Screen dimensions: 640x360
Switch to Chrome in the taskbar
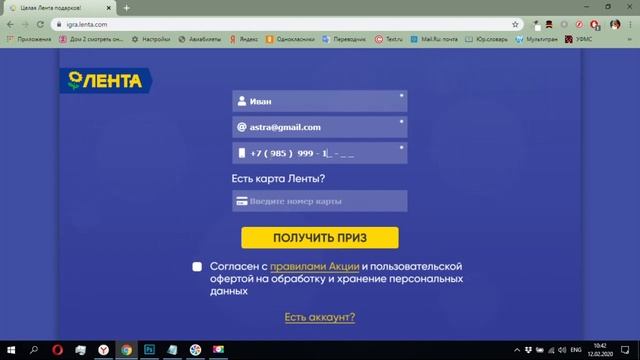click(x=127, y=350)
